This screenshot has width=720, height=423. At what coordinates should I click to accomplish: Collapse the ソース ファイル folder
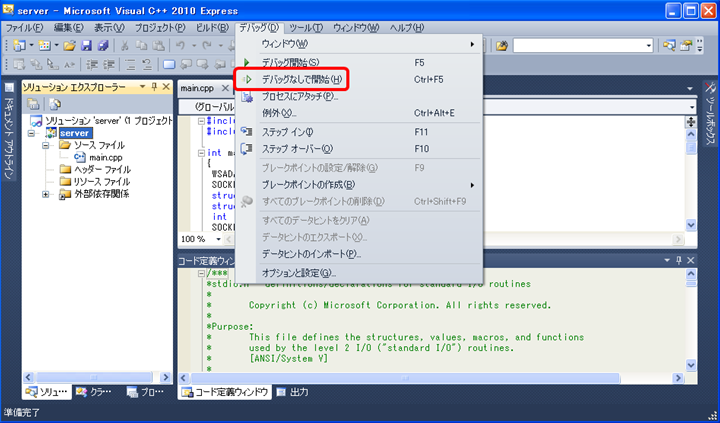45,145
